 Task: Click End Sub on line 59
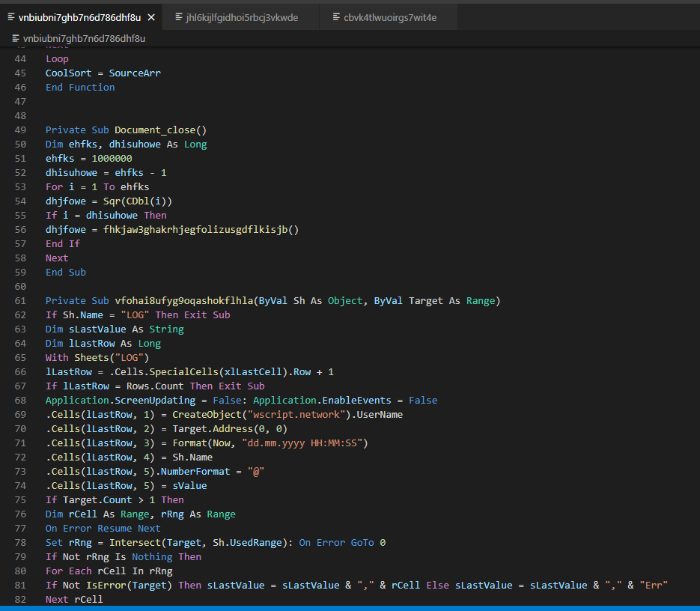[x=66, y=273]
